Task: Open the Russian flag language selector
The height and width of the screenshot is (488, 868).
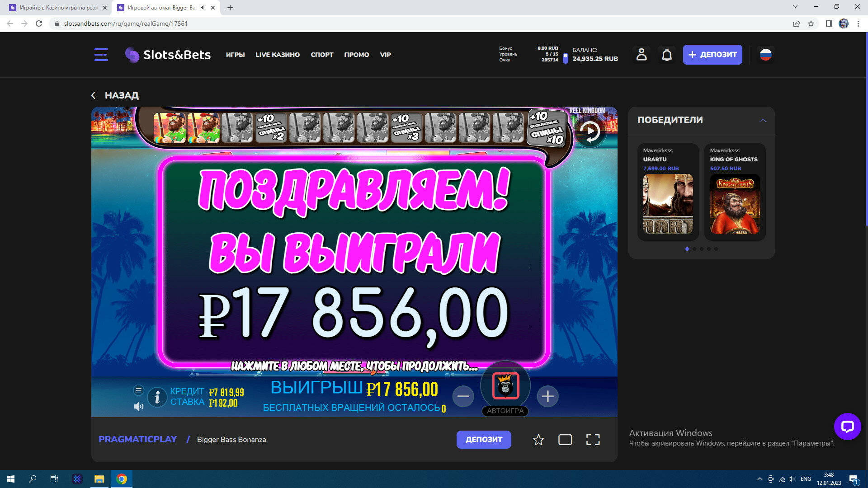Action: click(765, 55)
